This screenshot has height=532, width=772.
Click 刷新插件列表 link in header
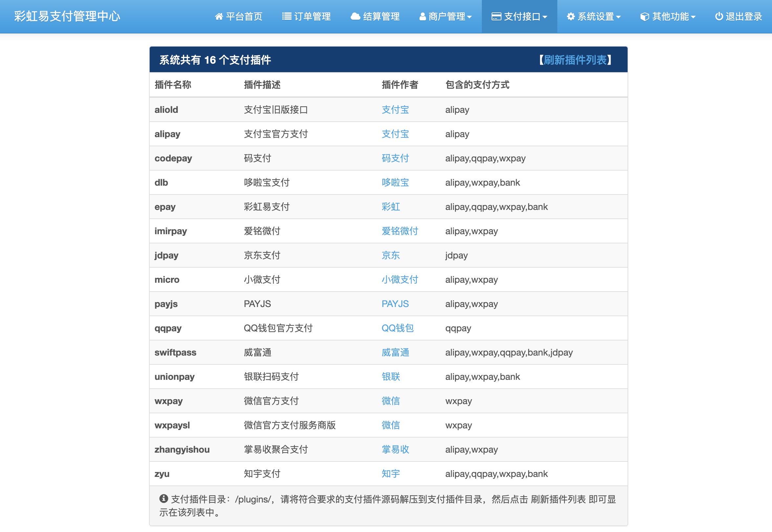tap(575, 60)
